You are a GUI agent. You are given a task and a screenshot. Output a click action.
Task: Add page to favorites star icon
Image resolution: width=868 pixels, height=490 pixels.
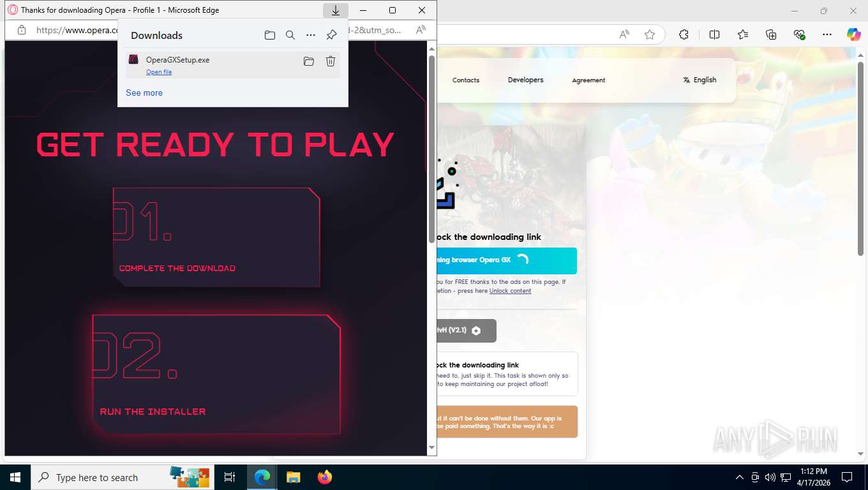coord(650,34)
